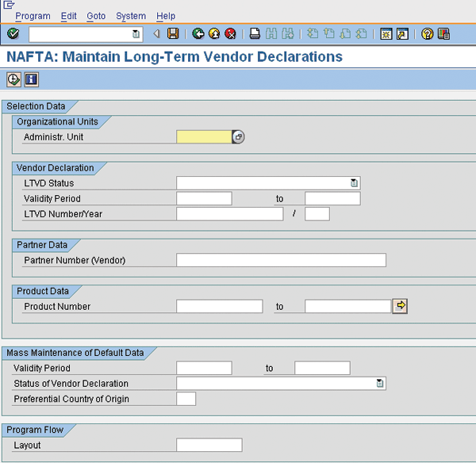Click the Find binoculars icon
Image resolution: width=476 pixels, height=463 pixels.
pos(271,33)
